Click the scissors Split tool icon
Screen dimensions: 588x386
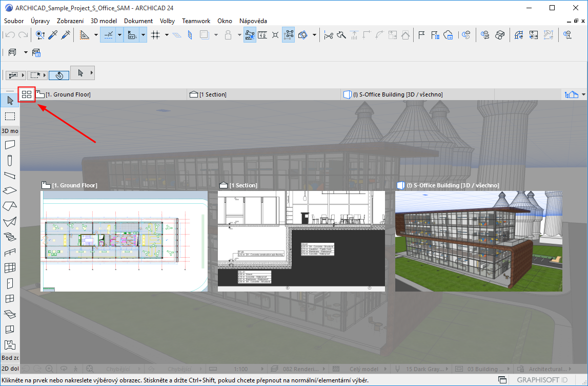[329, 35]
